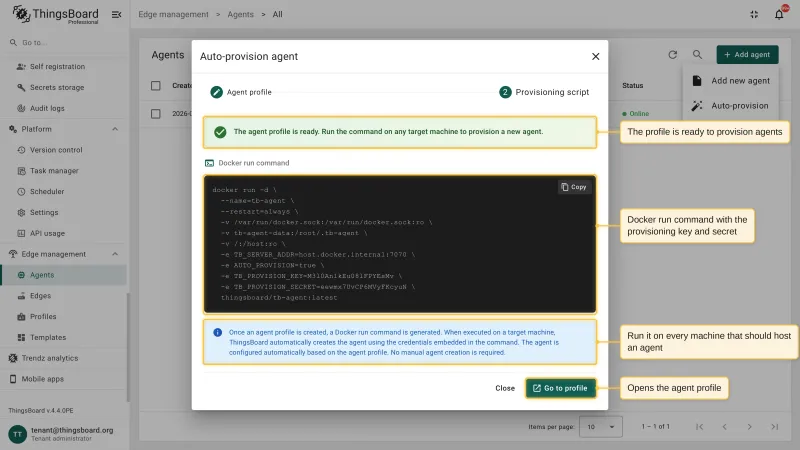Open Audit logs in the sidebar
The width and height of the screenshot is (800, 450).
tap(64, 108)
